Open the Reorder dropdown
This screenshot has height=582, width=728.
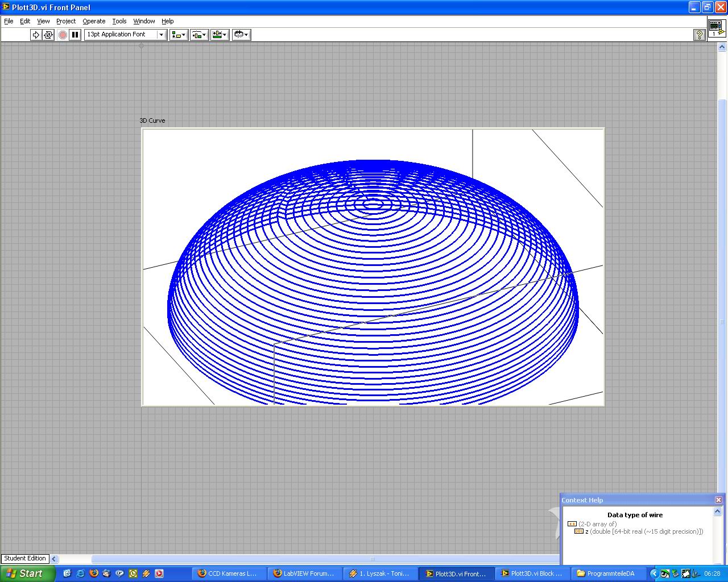tap(241, 35)
